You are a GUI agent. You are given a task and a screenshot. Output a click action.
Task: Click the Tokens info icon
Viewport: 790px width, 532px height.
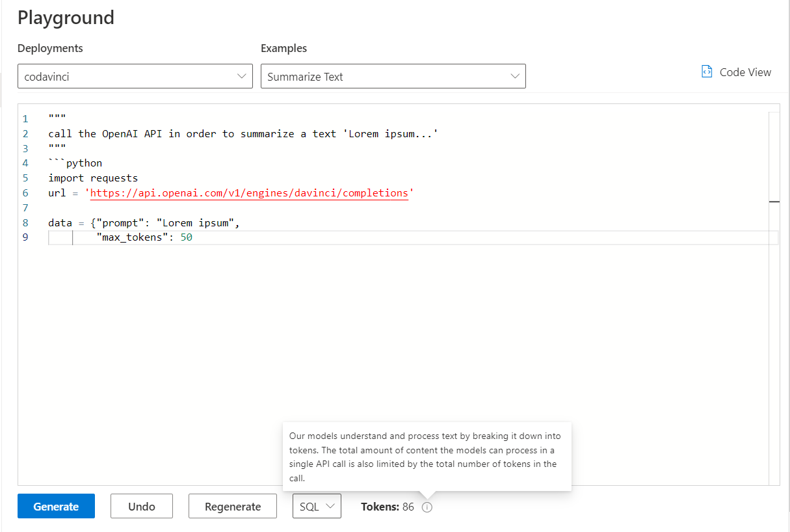[x=427, y=507]
